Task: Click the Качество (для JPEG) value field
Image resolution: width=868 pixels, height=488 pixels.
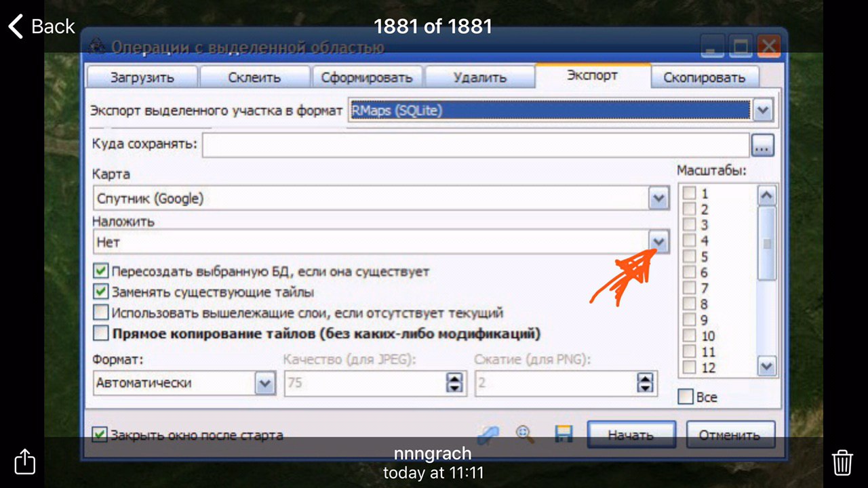Action: pos(365,384)
